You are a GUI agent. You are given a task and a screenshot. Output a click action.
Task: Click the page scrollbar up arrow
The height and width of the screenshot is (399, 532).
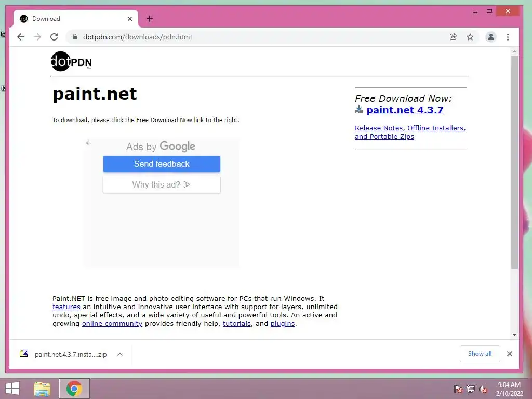coord(515,52)
